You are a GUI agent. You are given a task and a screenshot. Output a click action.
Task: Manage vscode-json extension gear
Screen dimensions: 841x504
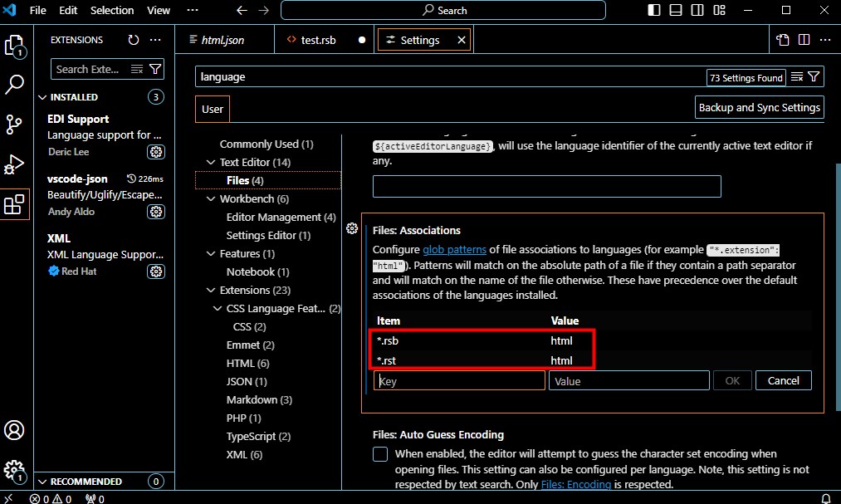click(x=156, y=212)
